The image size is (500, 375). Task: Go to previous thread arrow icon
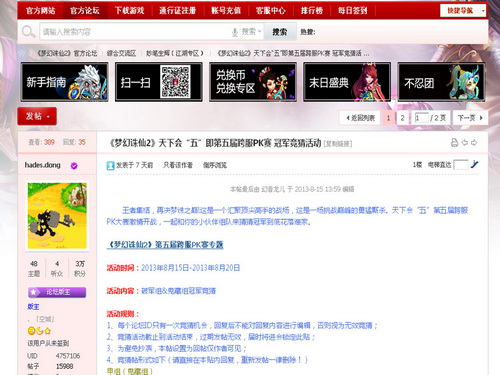(x=464, y=143)
